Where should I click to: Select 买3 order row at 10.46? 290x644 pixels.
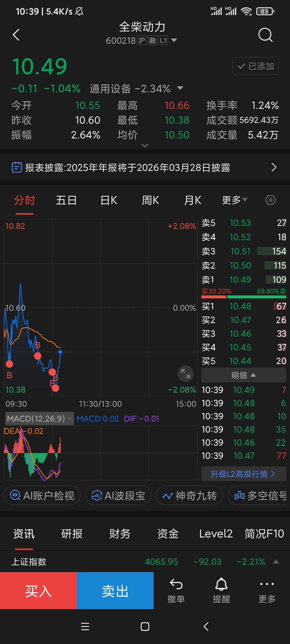coord(244,334)
